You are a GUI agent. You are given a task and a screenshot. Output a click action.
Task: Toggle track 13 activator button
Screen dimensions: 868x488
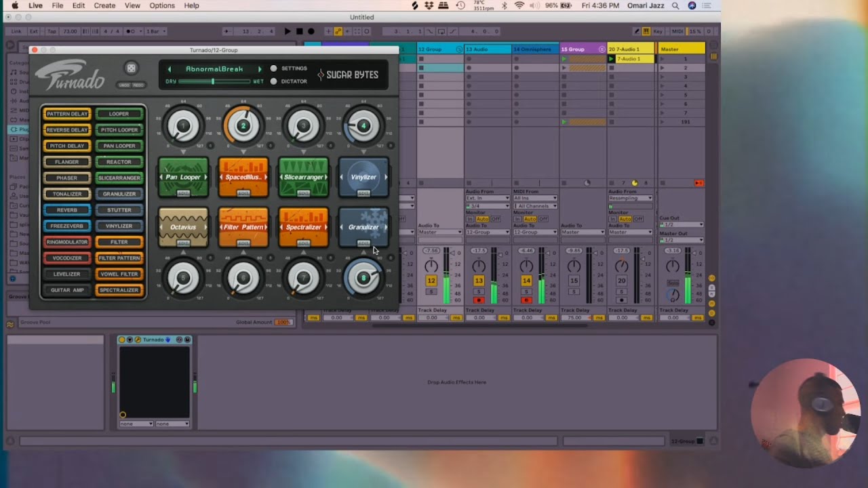click(x=479, y=281)
